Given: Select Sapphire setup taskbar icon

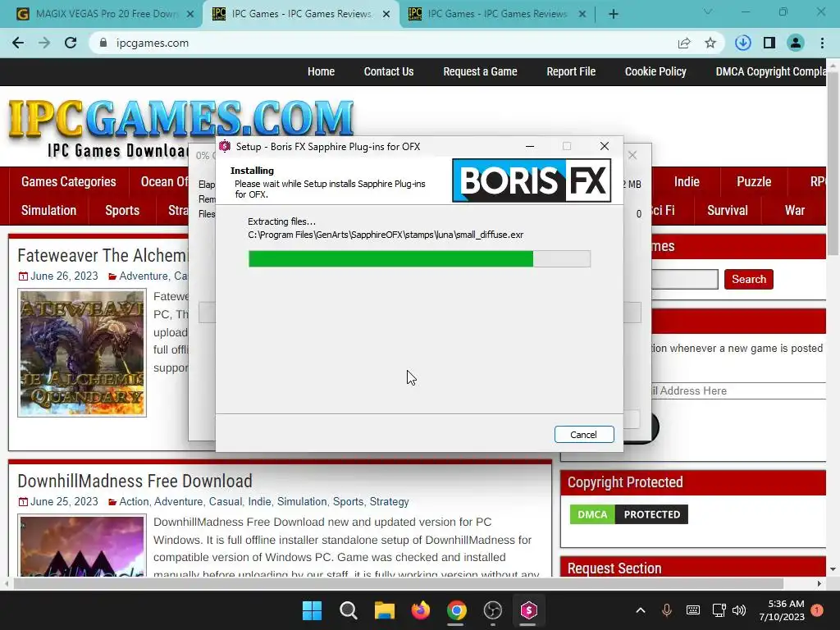Looking at the screenshot, I should click(529, 610).
